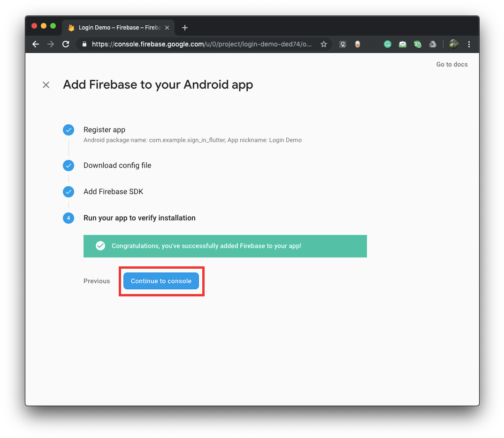This screenshot has height=438, width=504.
Task: Open the Google Drive extension icon
Action: [x=433, y=44]
